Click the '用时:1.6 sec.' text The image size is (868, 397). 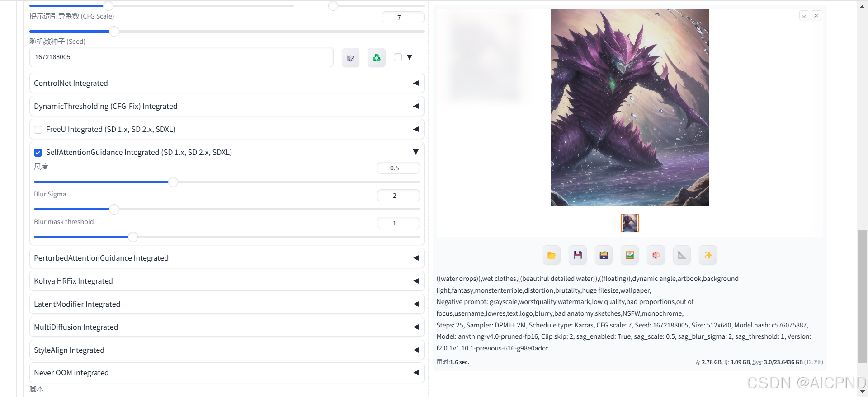[453, 362]
